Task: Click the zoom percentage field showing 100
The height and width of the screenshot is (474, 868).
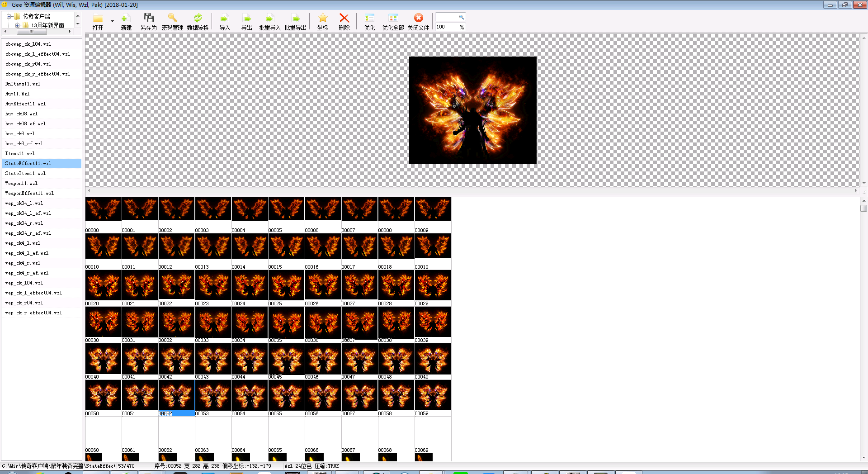Action: click(x=447, y=27)
